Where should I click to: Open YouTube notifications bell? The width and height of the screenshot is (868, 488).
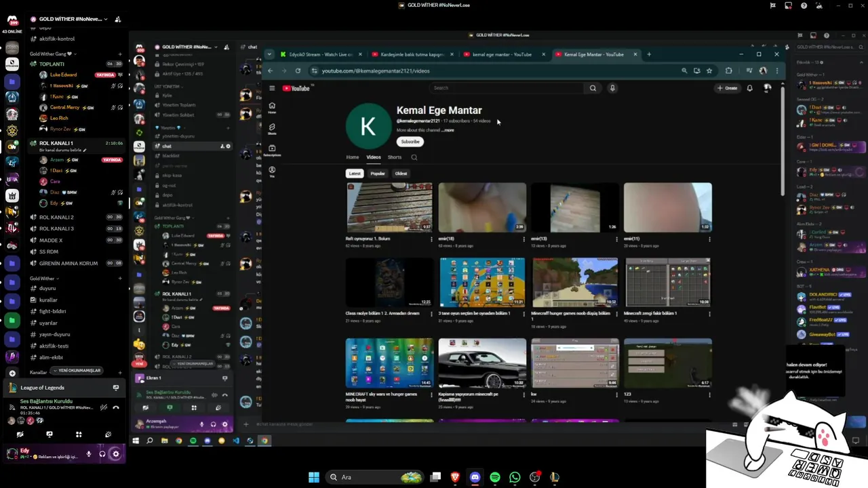(x=750, y=88)
